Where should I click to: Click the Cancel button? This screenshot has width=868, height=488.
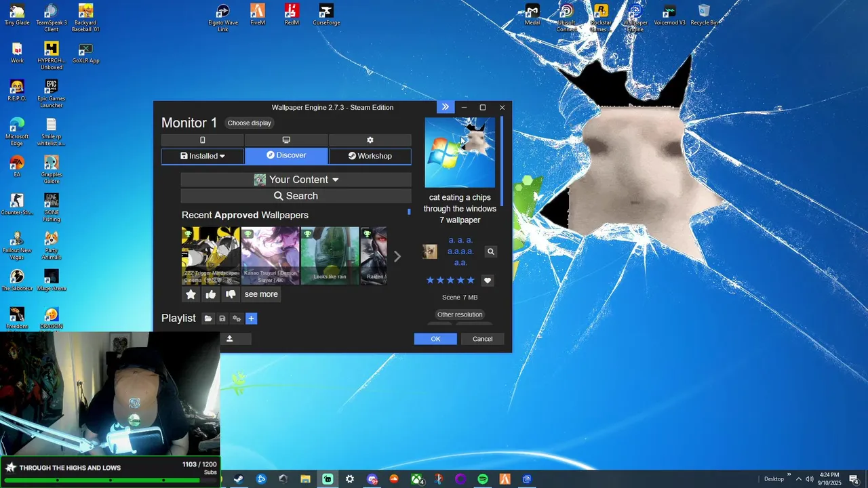pos(482,339)
